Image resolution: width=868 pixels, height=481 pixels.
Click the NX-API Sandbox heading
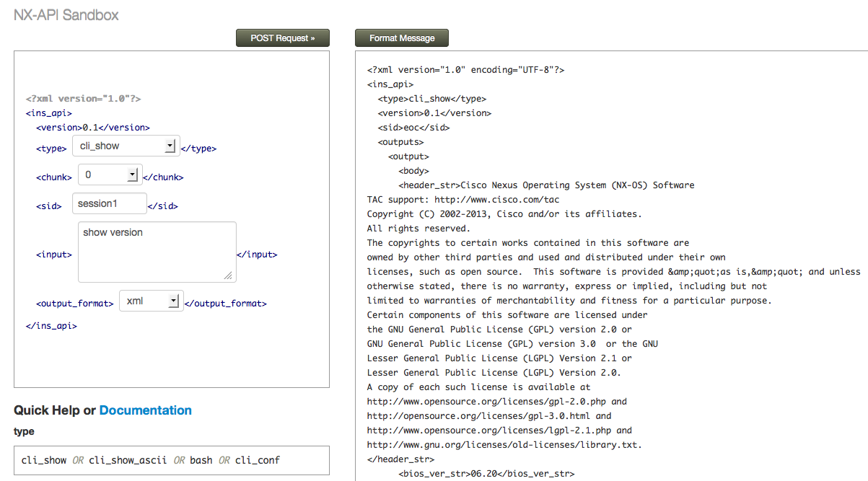(x=66, y=14)
